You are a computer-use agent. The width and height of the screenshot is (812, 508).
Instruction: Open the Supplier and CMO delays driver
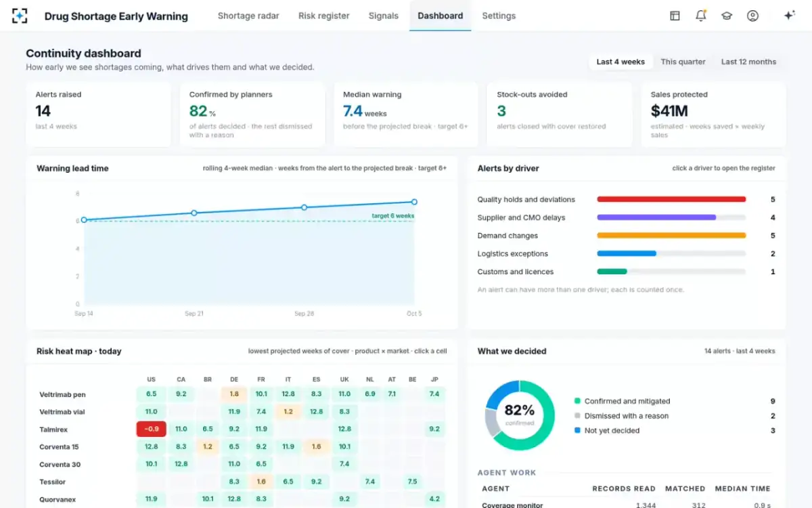point(627,217)
